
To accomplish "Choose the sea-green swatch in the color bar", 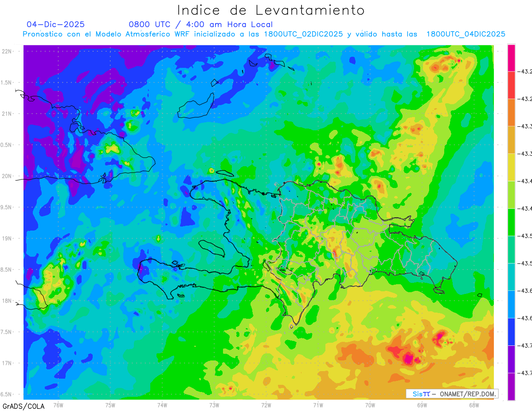I will 511,250.
